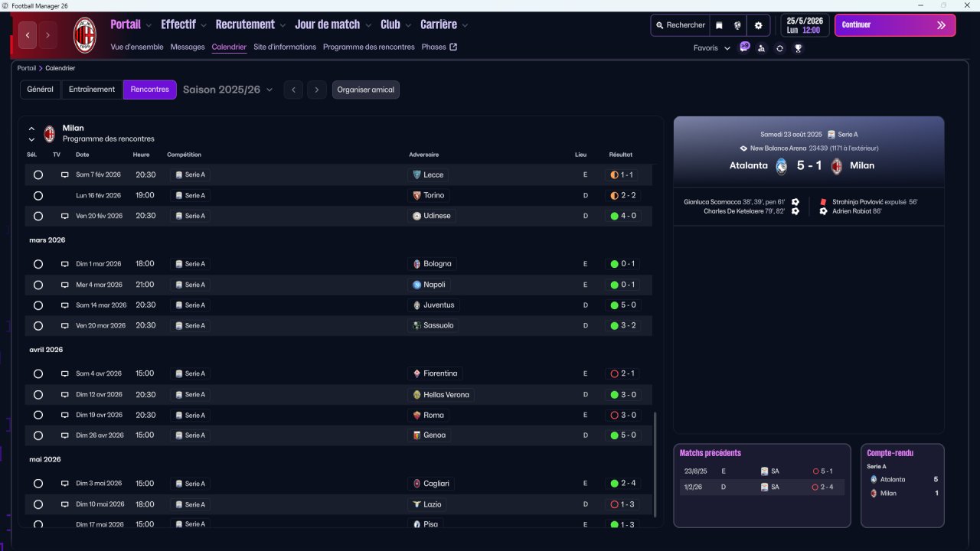Open the Effectif dropdown menu
This screenshot has height=551, width=980.
click(184, 24)
